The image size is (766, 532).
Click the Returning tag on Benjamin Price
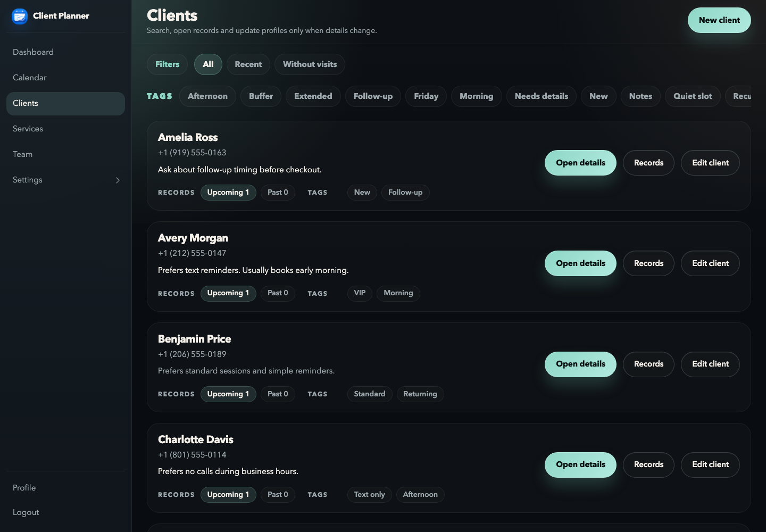[x=420, y=394]
